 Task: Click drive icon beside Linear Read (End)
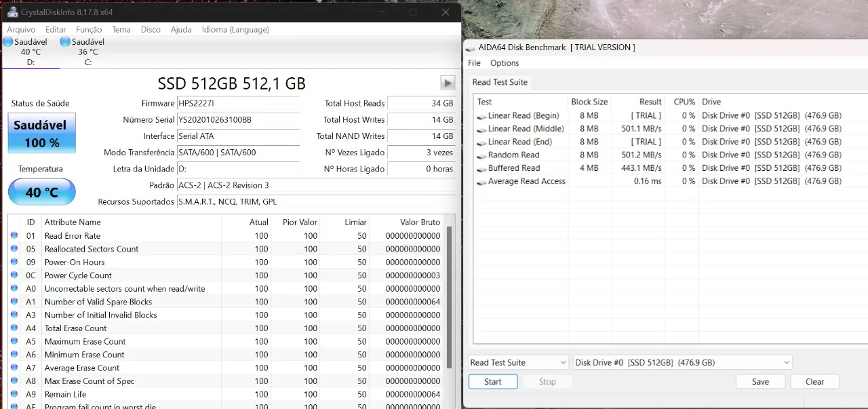point(481,142)
